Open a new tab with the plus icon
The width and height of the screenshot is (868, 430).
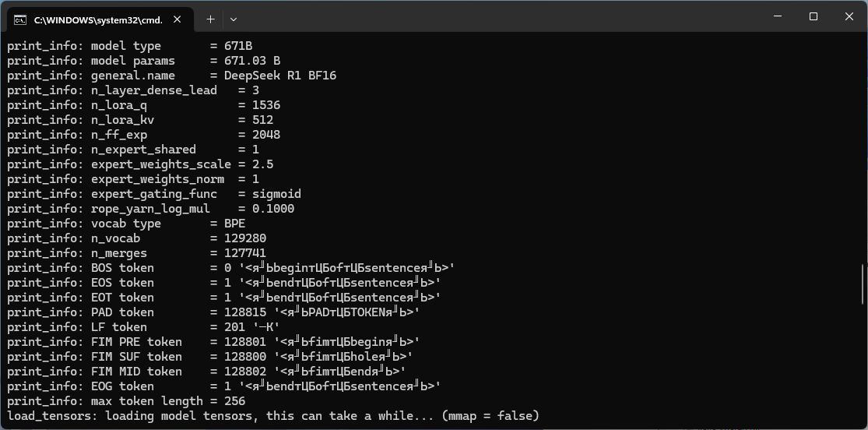(x=210, y=19)
